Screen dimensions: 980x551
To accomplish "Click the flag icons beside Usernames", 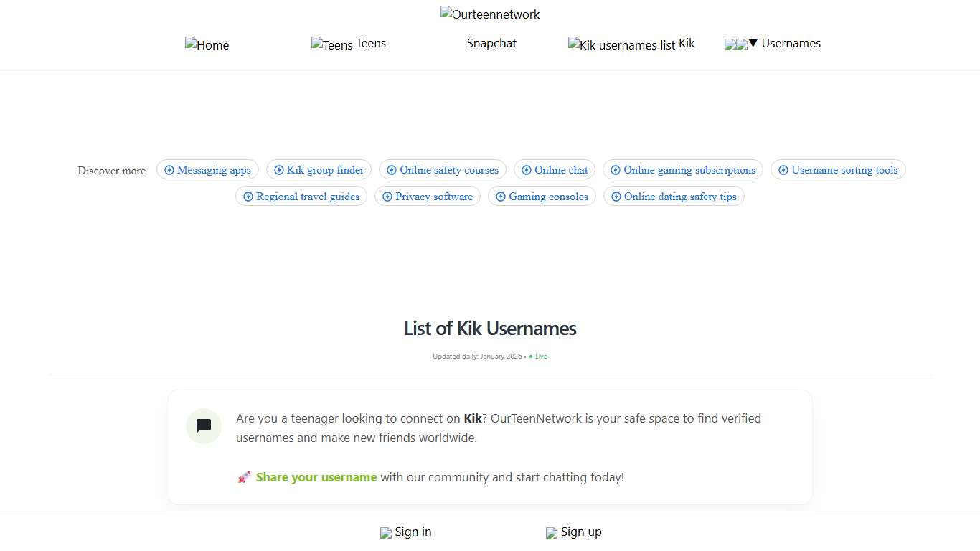I will (735, 44).
